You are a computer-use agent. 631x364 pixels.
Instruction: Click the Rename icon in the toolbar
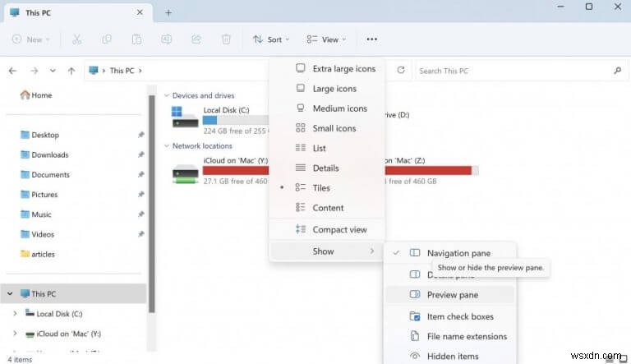tap(166, 39)
